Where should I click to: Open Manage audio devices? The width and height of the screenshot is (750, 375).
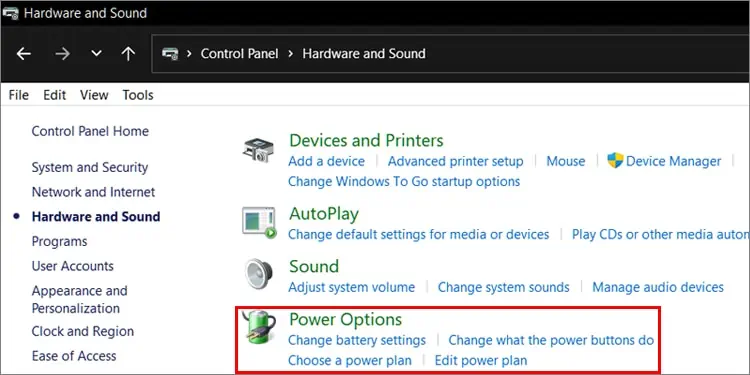(x=658, y=287)
